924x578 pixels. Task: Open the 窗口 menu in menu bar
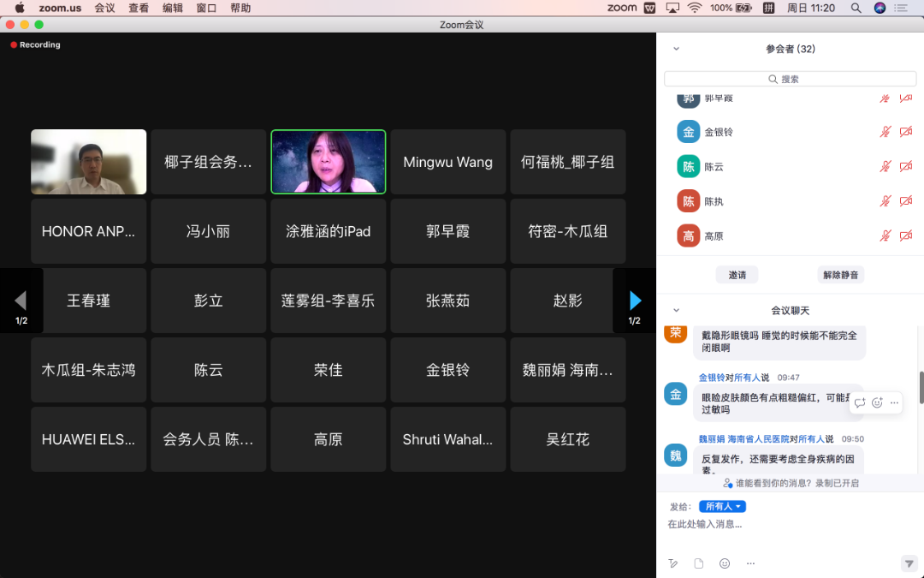206,8
